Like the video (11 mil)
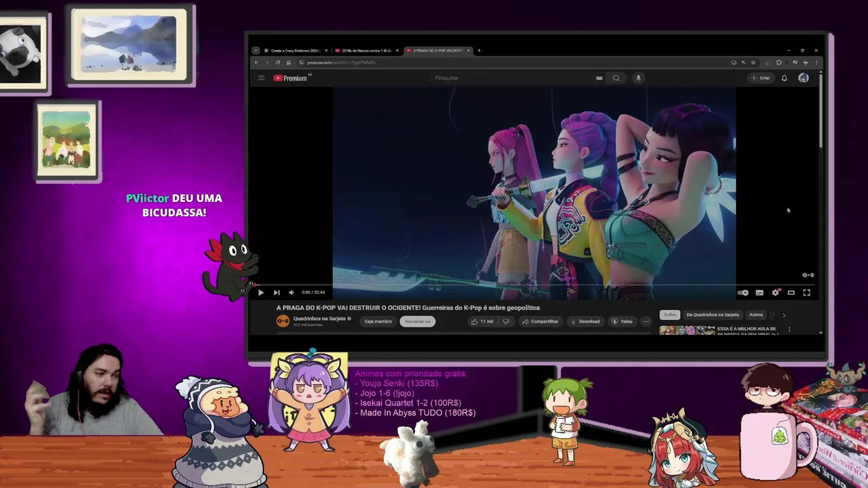This screenshot has width=868, height=488. tap(482, 321)
